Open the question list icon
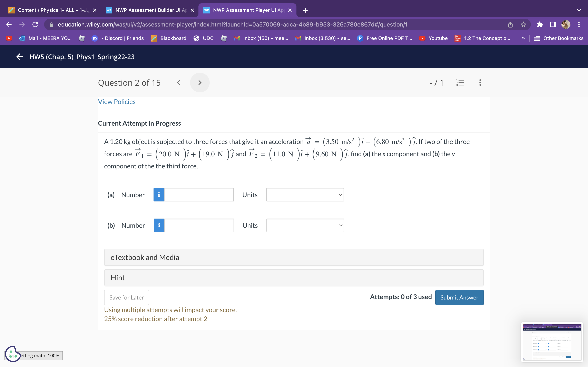The image size is (588, 367). tap(460, 83)
